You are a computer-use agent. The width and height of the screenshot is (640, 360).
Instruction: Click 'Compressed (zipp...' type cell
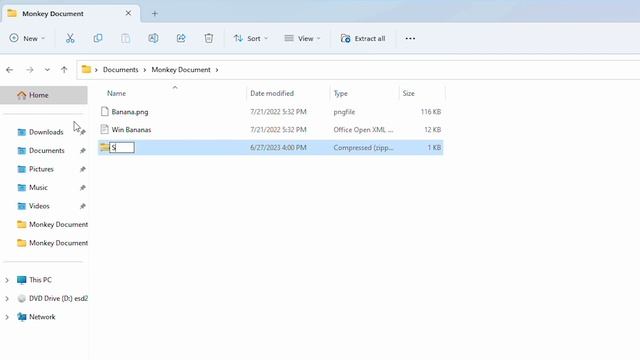pyautogui.click(x=363, y=148)
